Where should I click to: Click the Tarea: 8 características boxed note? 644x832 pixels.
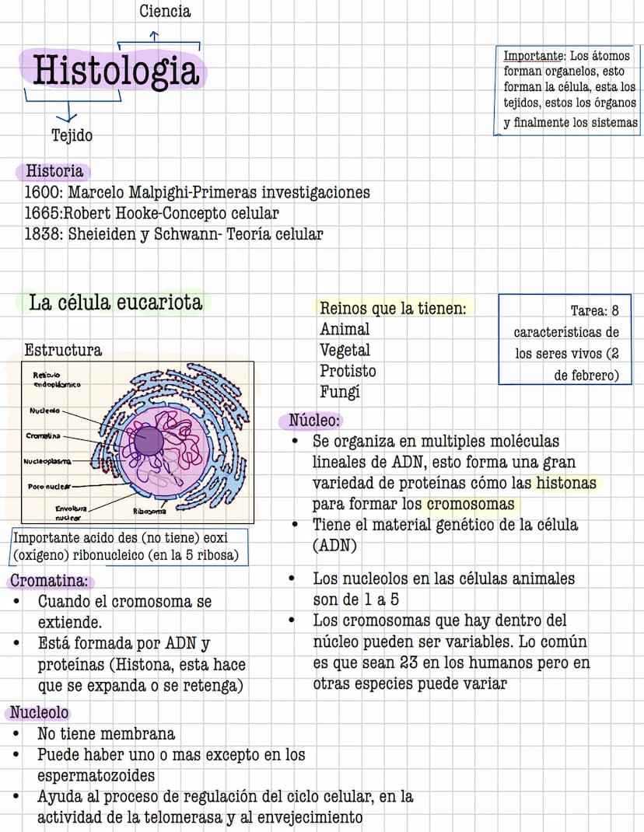coord(565,340)
